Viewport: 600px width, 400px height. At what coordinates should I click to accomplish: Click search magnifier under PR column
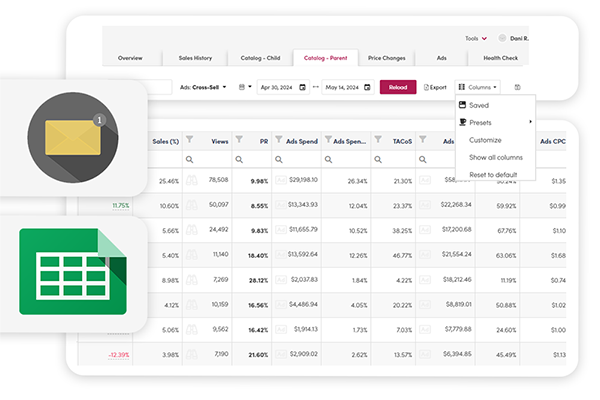click(239, 160)
